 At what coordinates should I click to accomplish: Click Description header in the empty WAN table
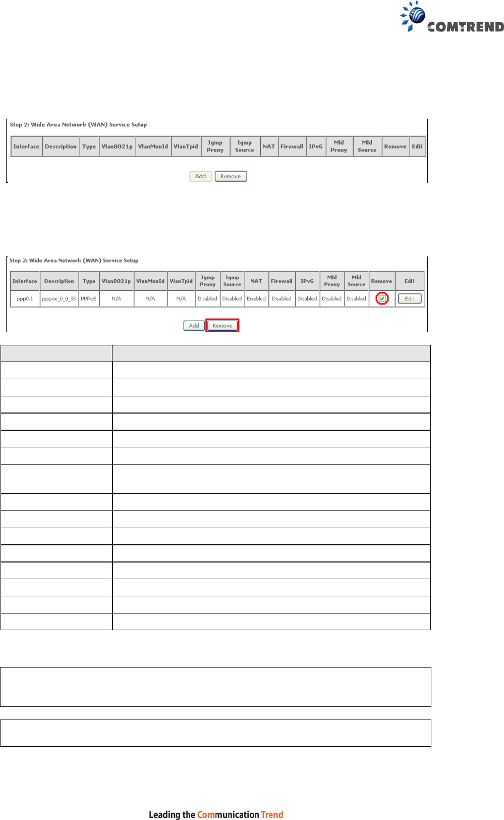tap(61, 146)
